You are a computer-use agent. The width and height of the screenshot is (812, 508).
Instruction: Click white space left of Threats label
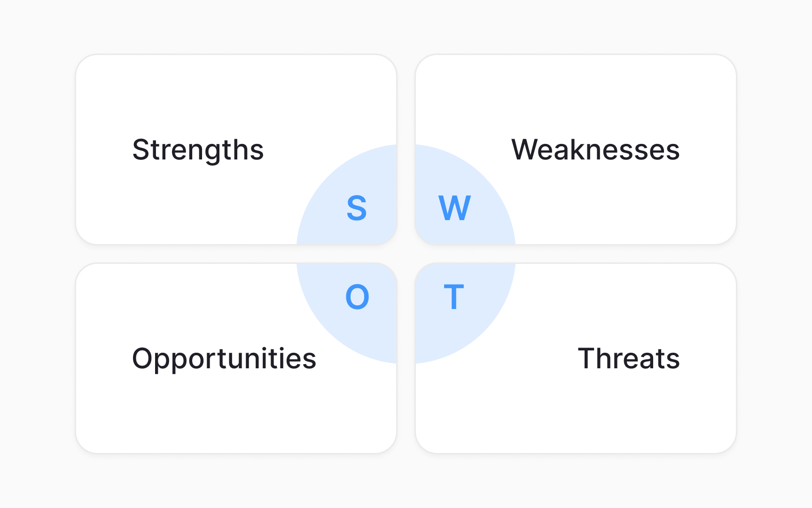[x=545, y=358]
